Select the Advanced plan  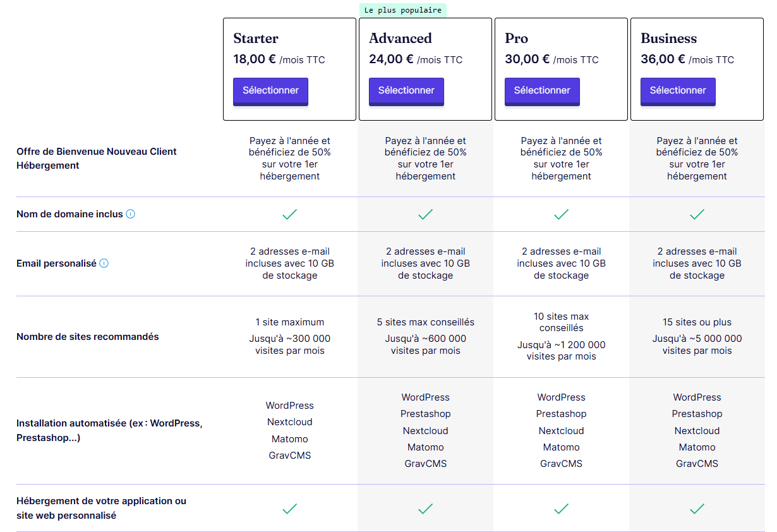[x=406, y=90]
